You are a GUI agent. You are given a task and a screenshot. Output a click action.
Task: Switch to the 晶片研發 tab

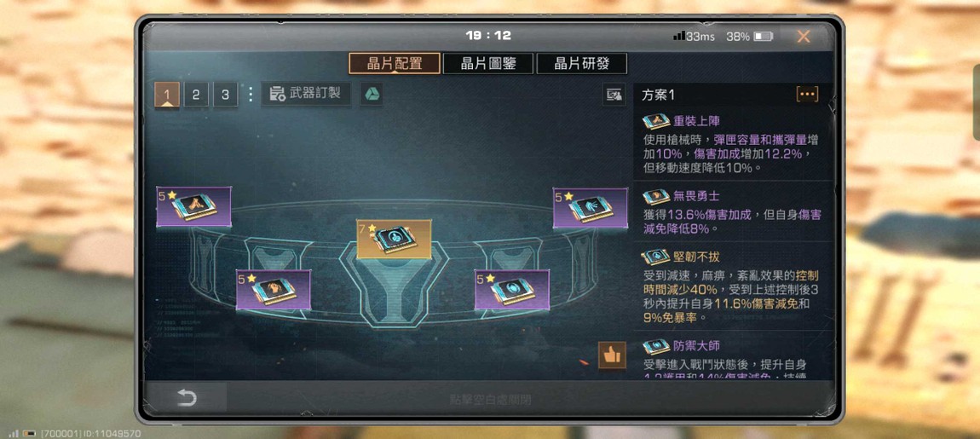tap(582, 64)
